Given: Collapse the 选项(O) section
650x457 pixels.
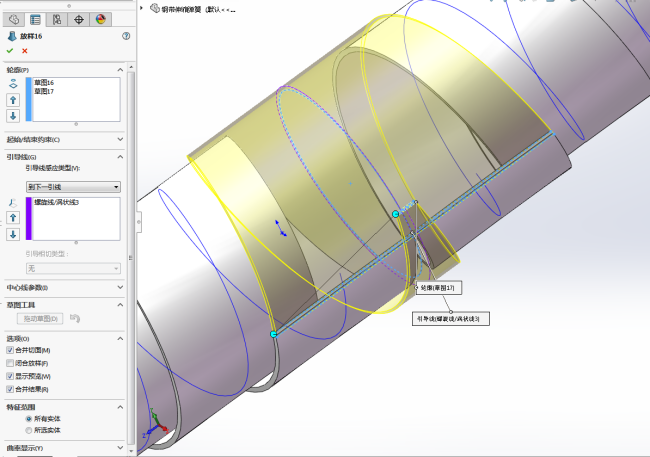Looking at the screenshot, I should (120, 339).
